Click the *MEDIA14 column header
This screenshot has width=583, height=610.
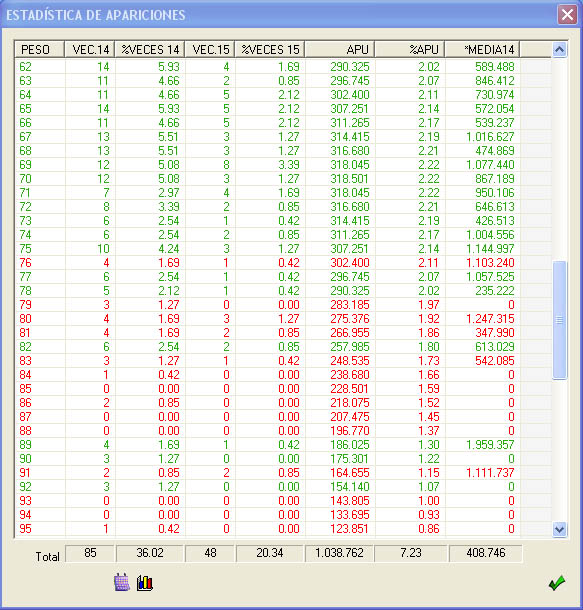click(482, 49)
